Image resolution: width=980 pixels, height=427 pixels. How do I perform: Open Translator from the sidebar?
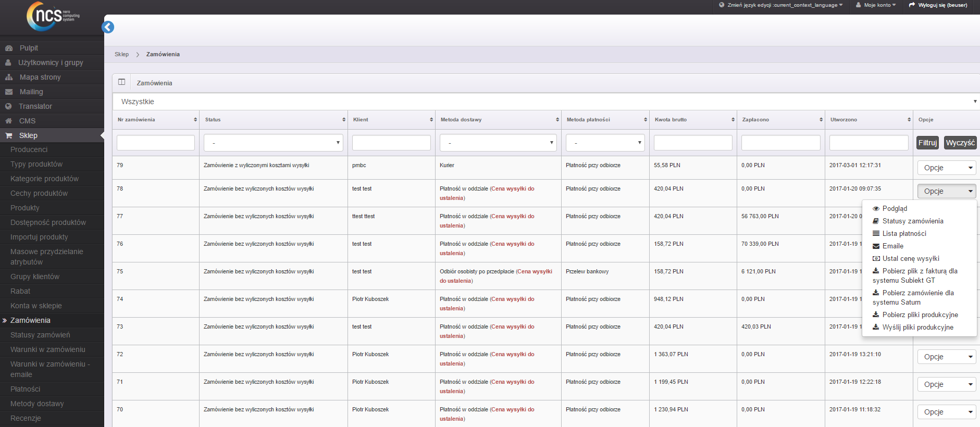click(x=35, y=106)
